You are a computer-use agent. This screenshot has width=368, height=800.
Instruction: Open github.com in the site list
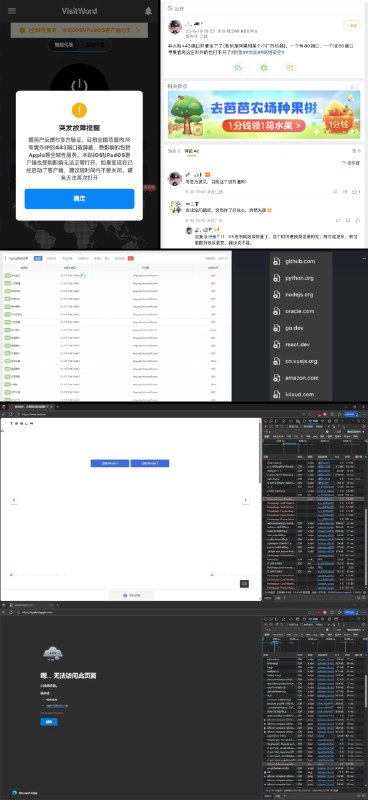[300, 261]
